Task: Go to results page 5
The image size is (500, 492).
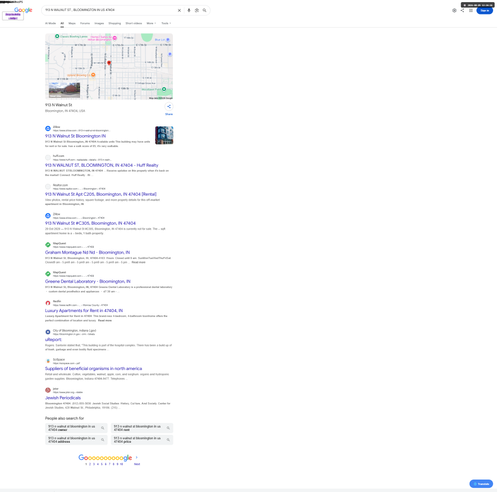Action: (102, 464)
